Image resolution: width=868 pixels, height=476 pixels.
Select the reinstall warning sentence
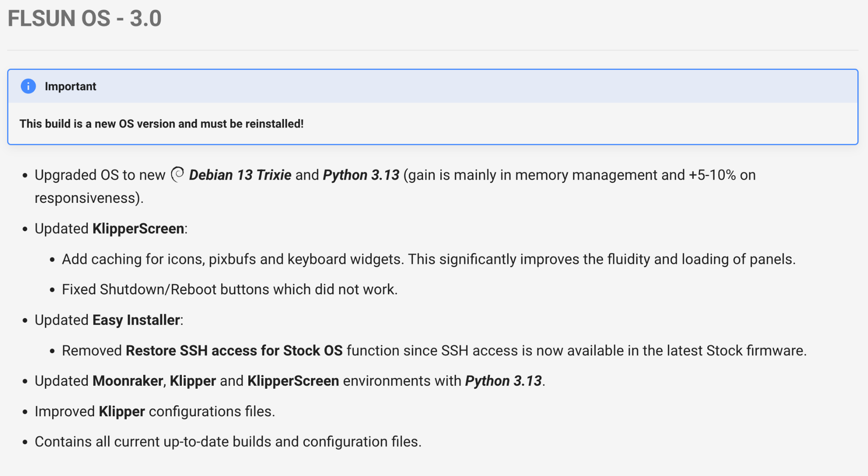pos(161,124)
